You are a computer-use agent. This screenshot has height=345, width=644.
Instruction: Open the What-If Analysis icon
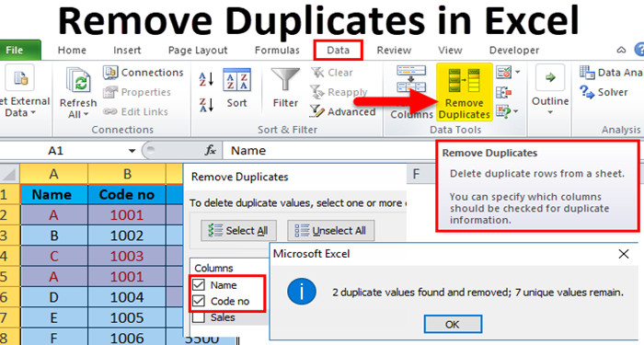coord(503,111)
